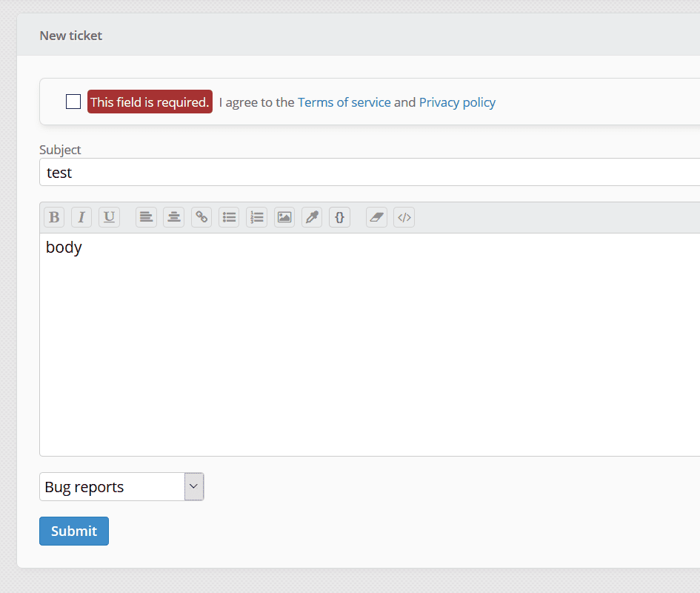
Task: Apply bold formatting in the editor
Action: coord(53,216)
